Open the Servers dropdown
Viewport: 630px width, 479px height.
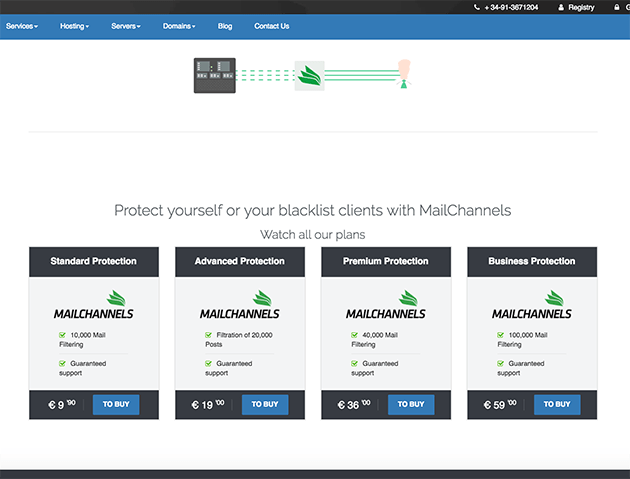(x=126, y=26)
